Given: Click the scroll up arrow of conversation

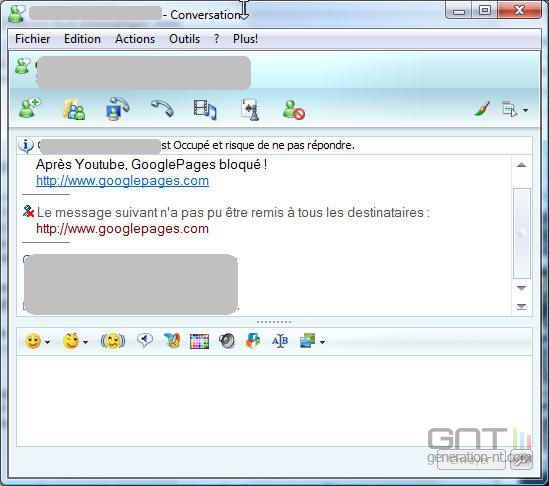Looking at the screenshot, I should [x=521, y=165].
